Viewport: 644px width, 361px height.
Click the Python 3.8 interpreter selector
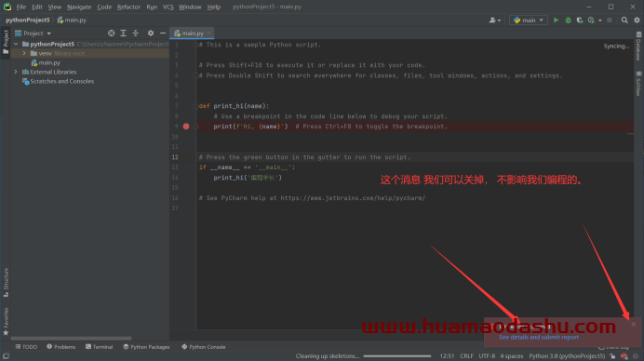point(567,356)
